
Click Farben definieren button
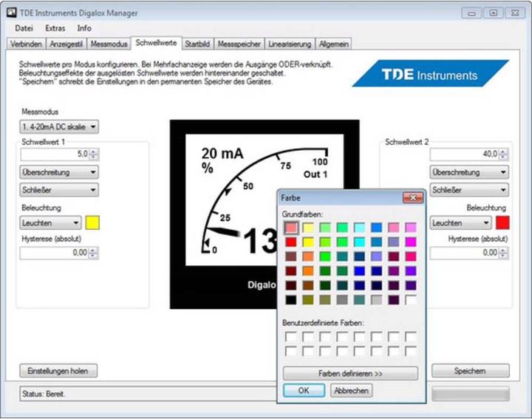pos(350,373)
